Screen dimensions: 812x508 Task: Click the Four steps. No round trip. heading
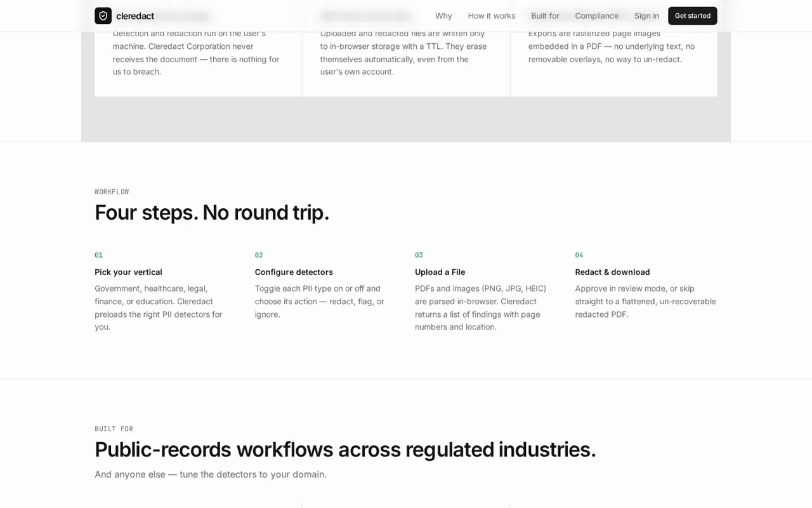(x=212, y=212)
